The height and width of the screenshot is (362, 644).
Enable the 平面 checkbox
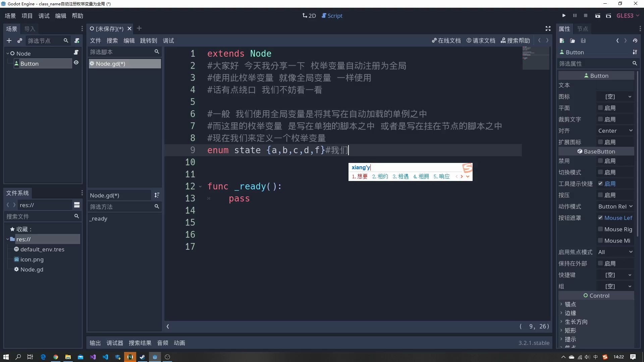click(x=600, y=108)
